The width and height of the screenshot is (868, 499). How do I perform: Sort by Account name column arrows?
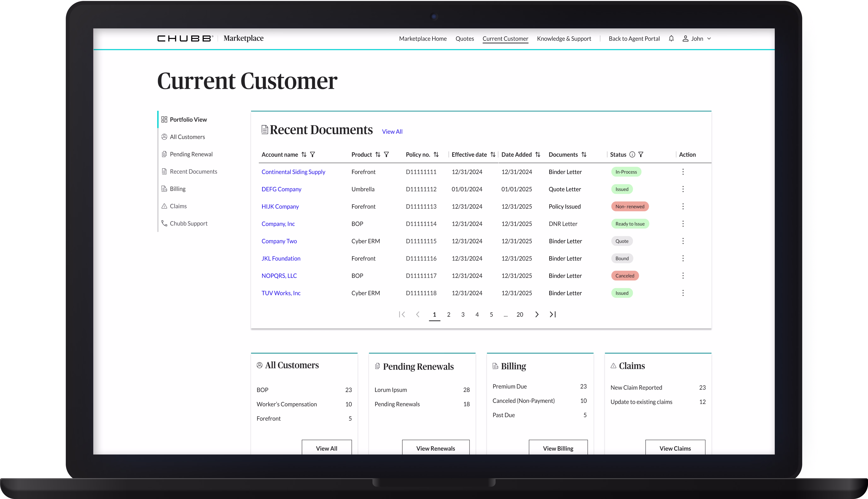[304, 154]
